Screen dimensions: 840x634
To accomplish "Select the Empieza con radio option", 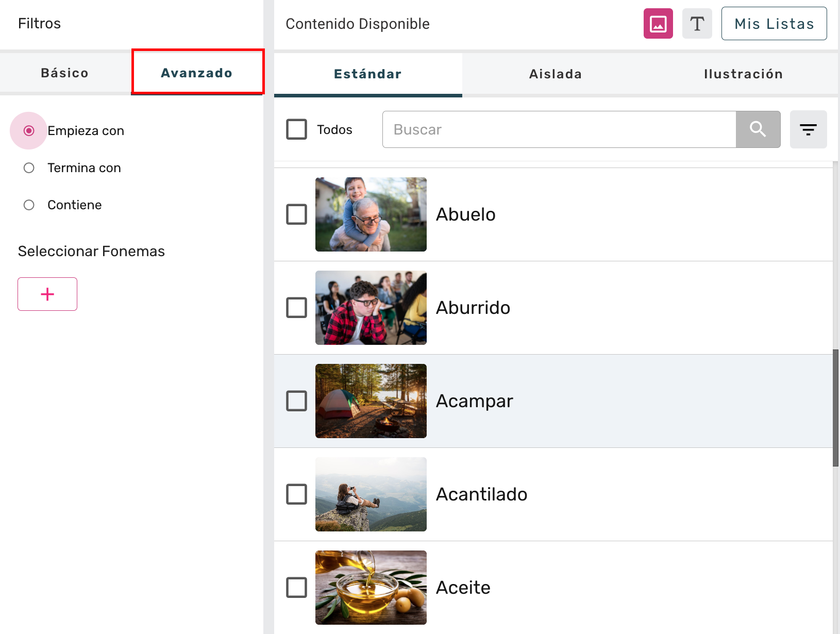I will pos(29,131).
